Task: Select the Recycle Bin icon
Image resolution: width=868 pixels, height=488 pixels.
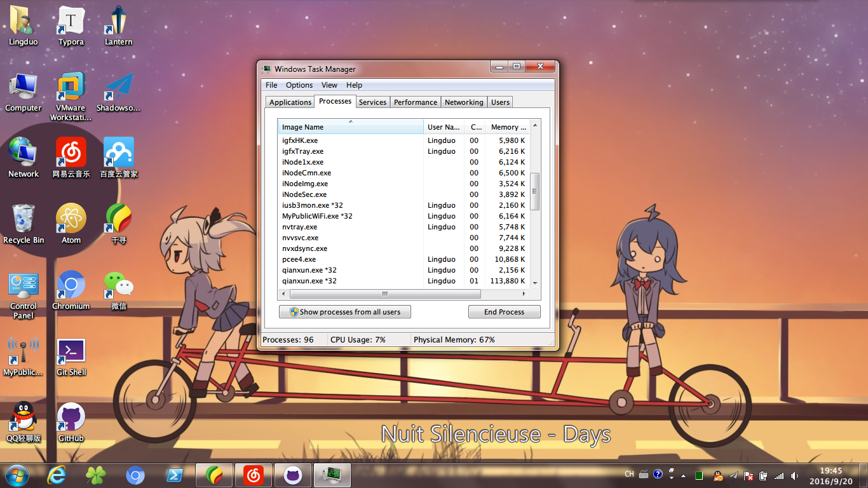Action: (24, 224)
